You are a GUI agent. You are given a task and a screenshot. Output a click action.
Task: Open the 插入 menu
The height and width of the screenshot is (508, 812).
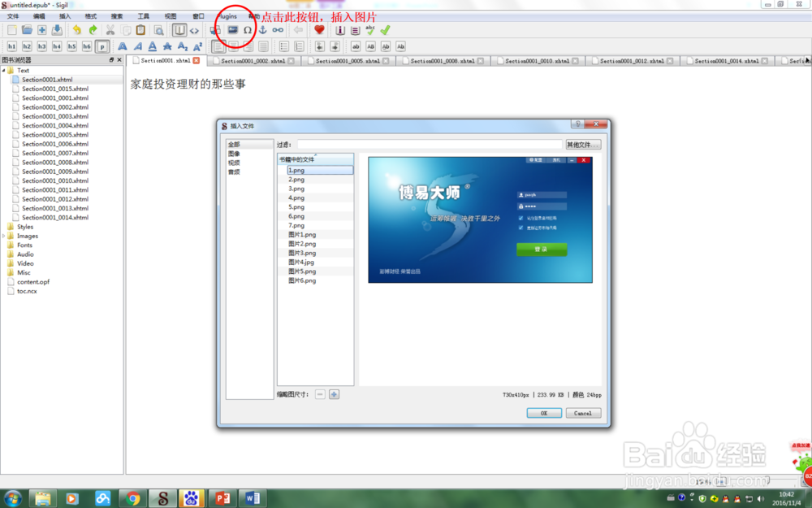tap(65, 16)
